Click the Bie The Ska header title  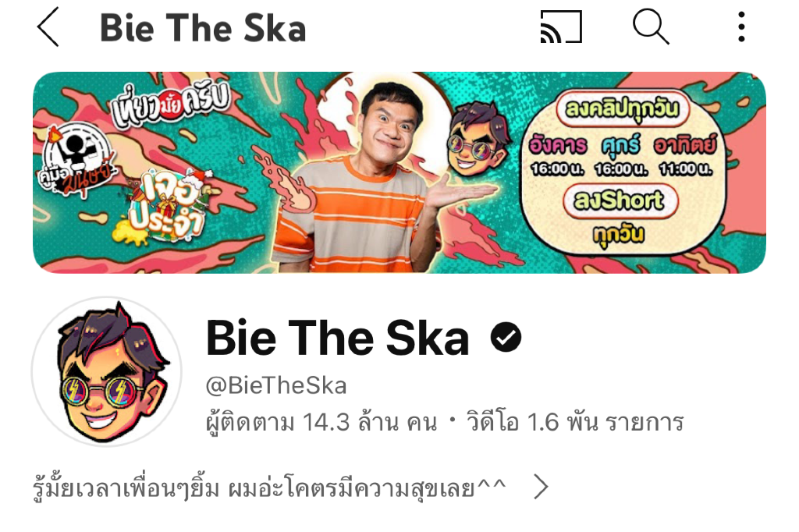point(203,27)
